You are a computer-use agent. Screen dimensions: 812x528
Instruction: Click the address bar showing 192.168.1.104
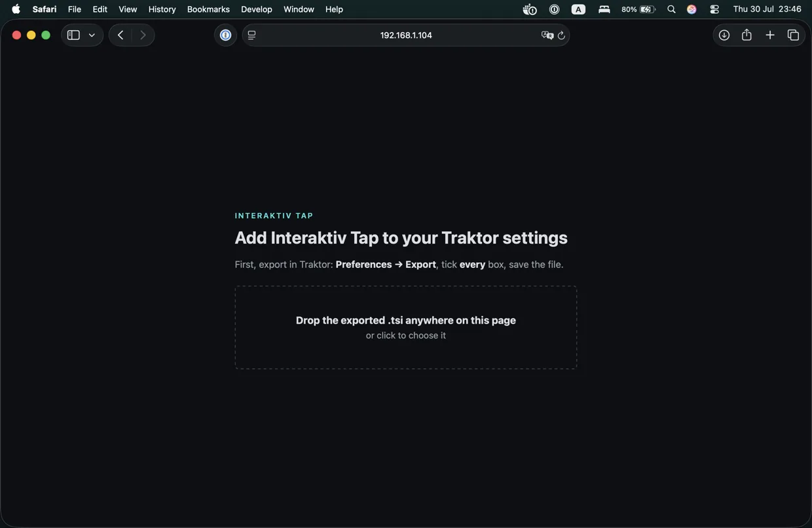[406, 35]
